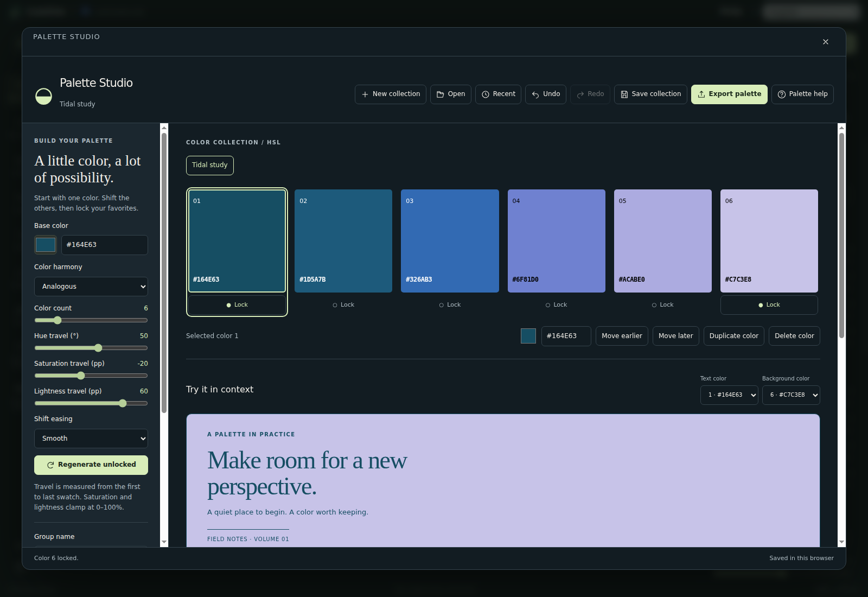The width and height of the screenshot is (868, 597).
Task: Open the Color harmony Analogous dropdown
Action: pos(91,287)
